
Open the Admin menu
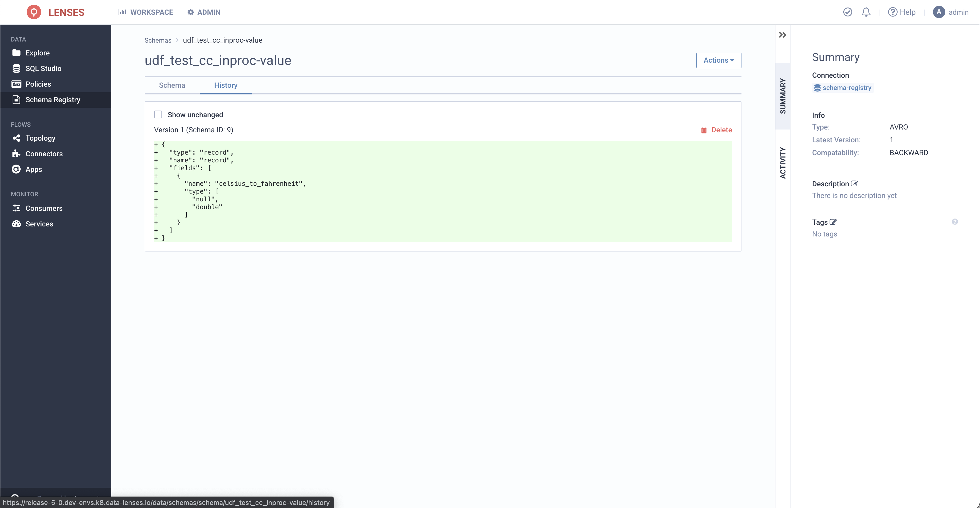click(x=204, y=12)
